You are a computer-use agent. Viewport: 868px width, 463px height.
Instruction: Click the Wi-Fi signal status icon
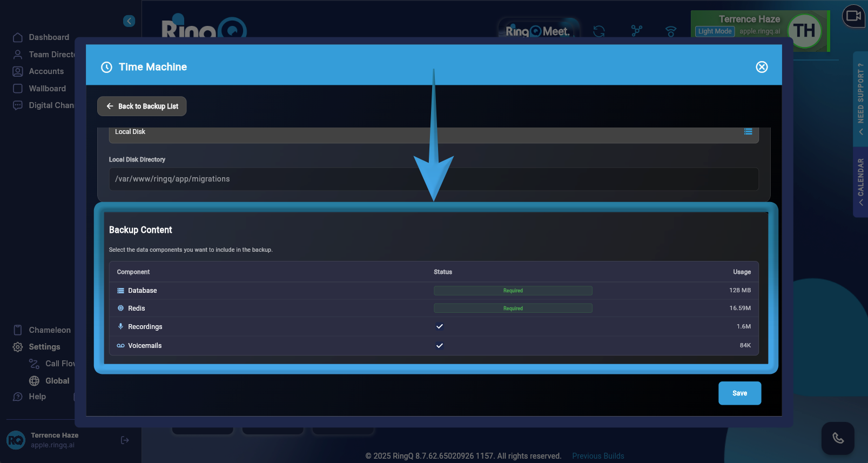tap(670, 31)
